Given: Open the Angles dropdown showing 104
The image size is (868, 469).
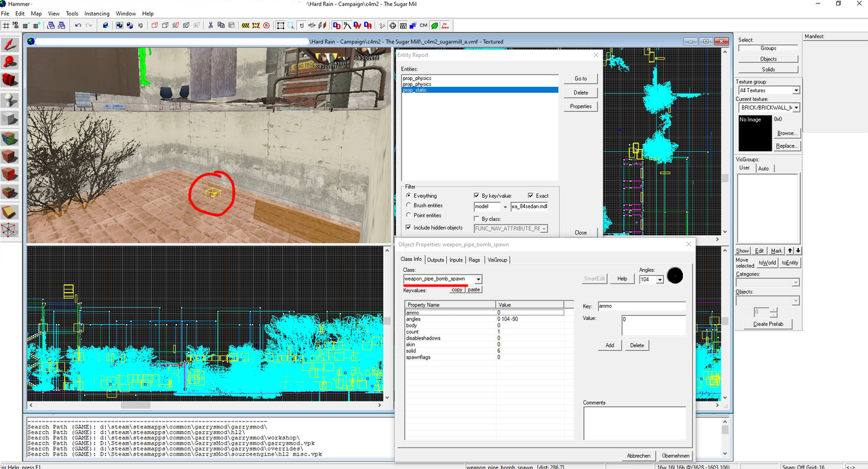Looking at the screenshot, I should [659, 279].
